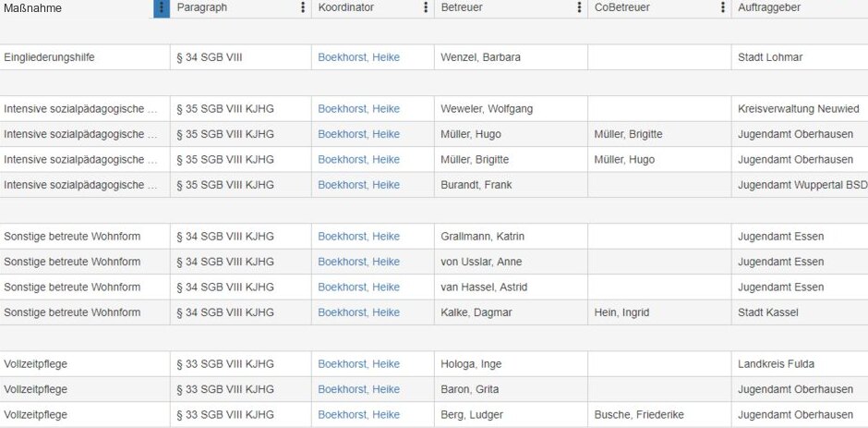Select the Baron, Grita Vollzeitpflege row

tap(434, 390)
